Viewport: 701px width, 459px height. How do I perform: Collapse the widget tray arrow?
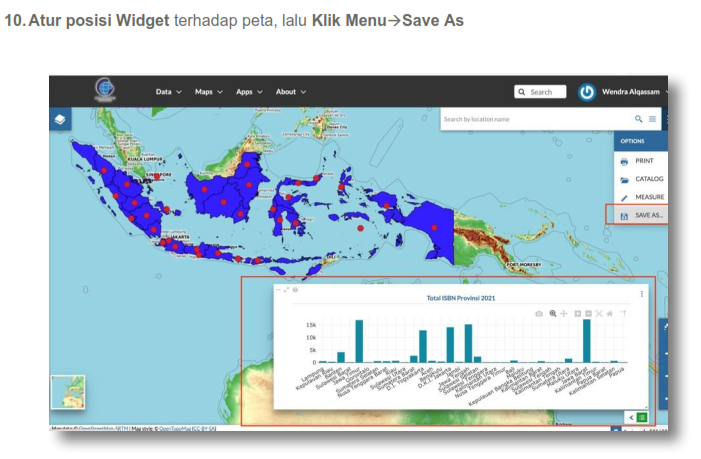629,416
